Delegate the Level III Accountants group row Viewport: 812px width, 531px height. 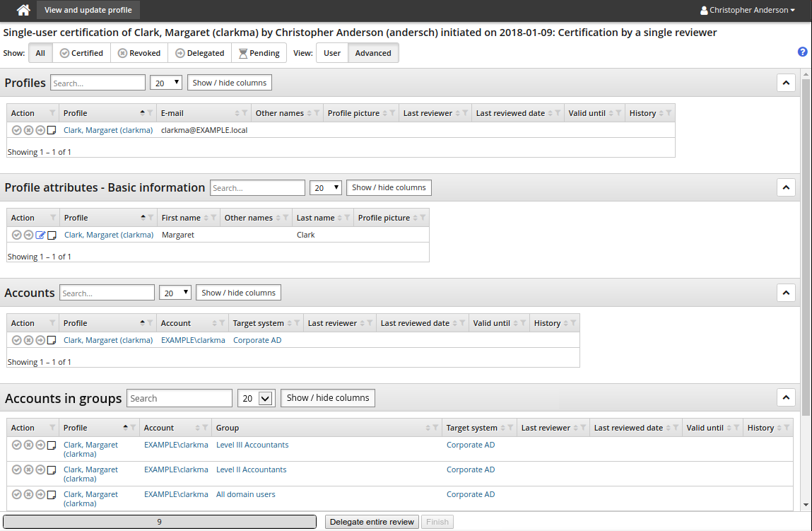[x=40, y=445]
